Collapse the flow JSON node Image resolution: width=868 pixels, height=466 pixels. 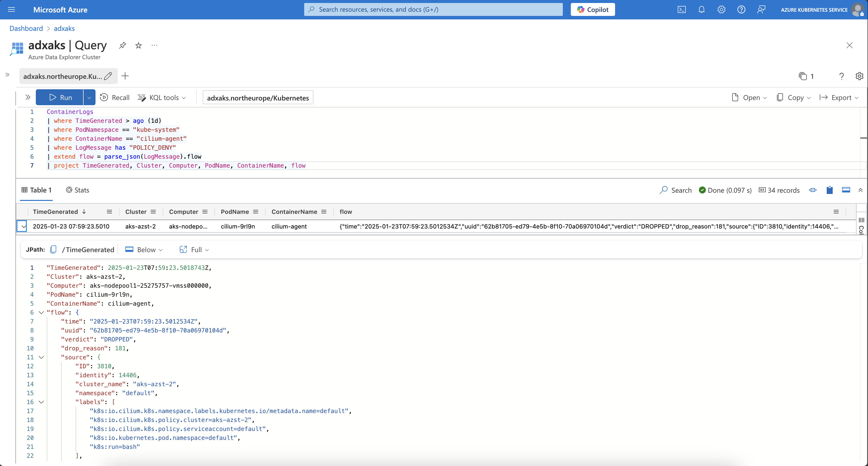[x=41, y=313]
